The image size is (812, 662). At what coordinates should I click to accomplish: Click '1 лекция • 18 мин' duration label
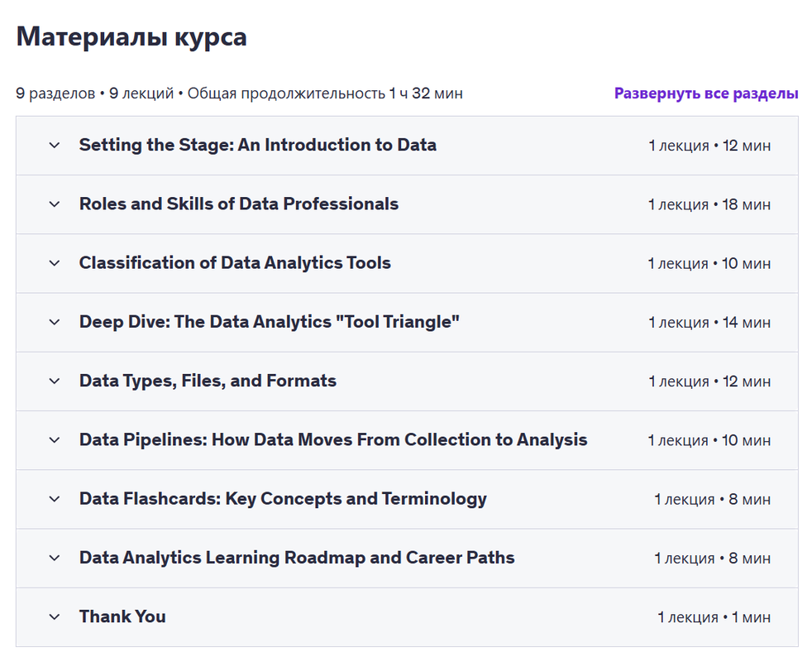709,204
